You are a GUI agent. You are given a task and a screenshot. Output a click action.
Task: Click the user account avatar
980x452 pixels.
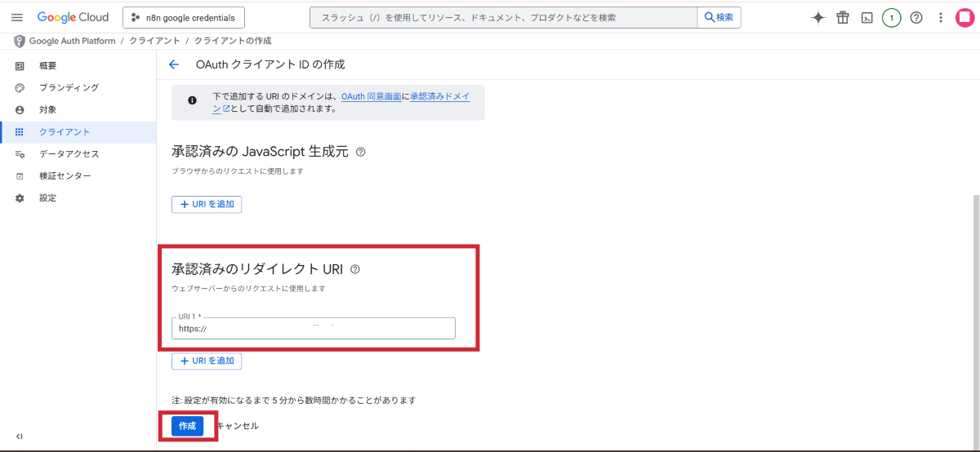(x=965, y=17)
